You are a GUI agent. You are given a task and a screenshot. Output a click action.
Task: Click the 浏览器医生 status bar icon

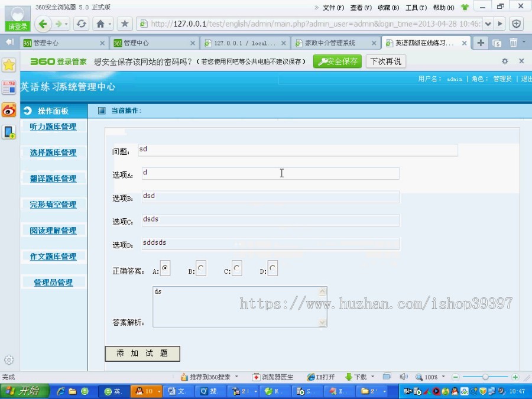pyautogui.click(x=273, y=377)
